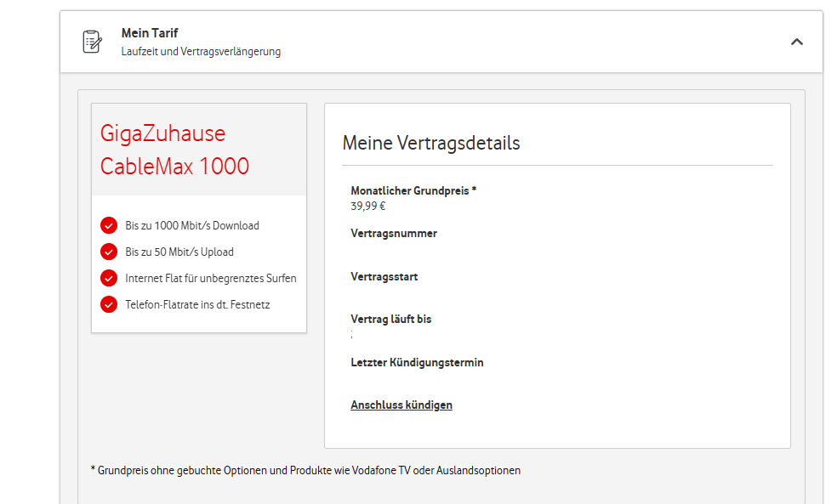Click the Laufzeit und Vertragsverlängerung subtitle

pyautogui.click(x=200, y=51)
